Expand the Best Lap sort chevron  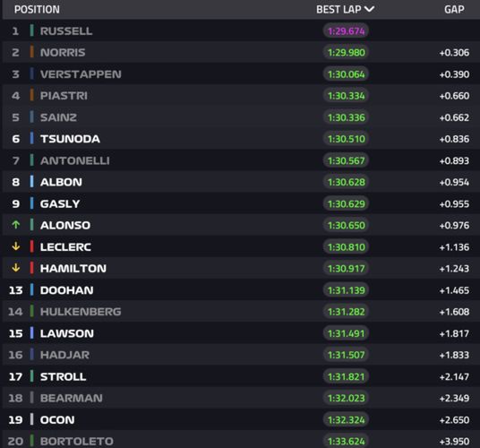tap(370, 9)
